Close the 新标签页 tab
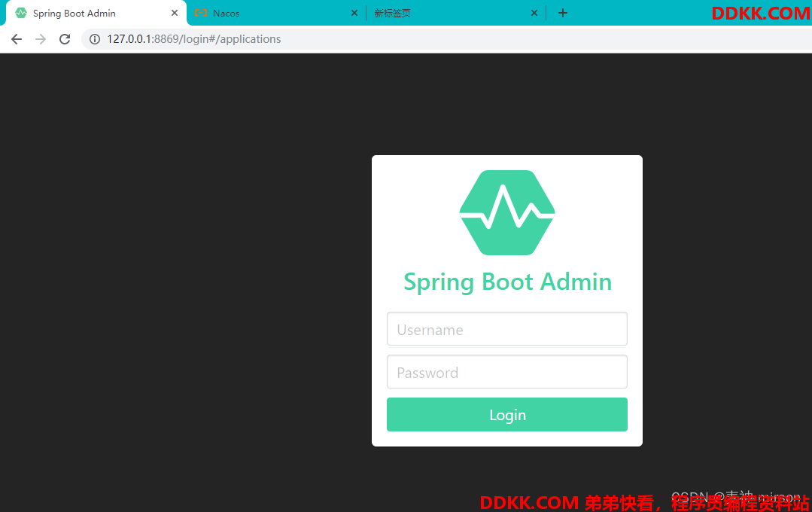 coord(534,13)
